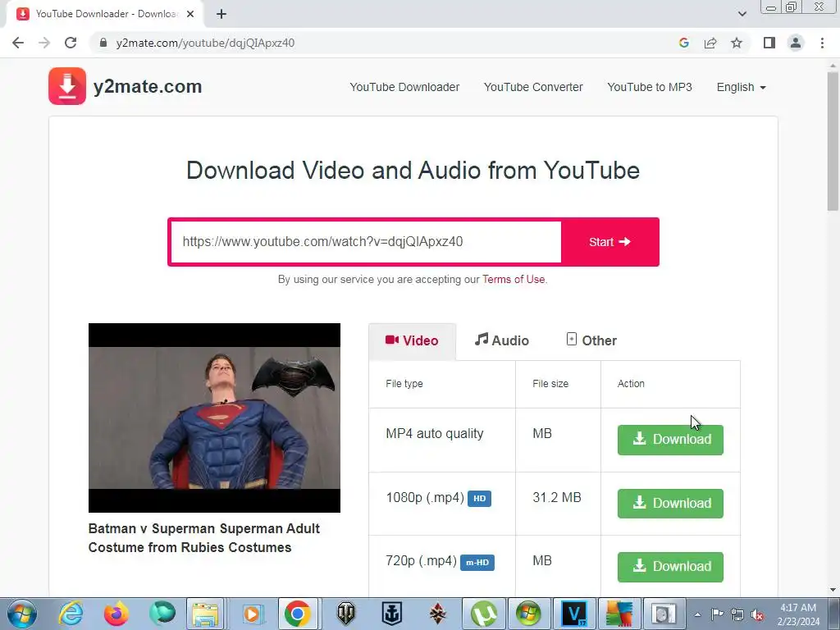The image size is (840, 630).
Task: Open the Terms of Use link
Action: click(514, 279)
